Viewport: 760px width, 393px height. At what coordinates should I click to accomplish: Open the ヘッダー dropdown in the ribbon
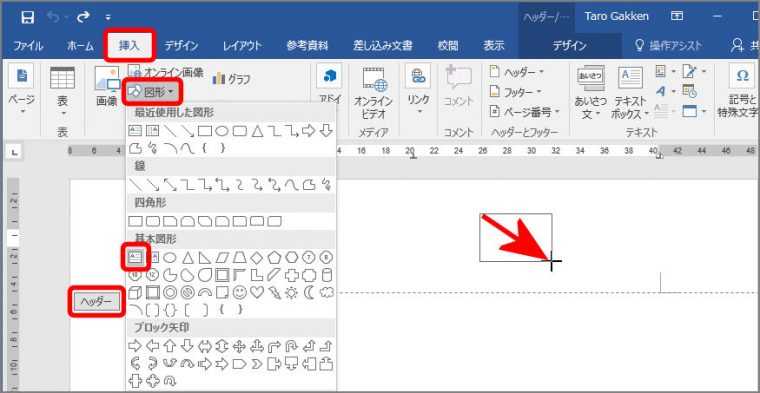point(517,72)
